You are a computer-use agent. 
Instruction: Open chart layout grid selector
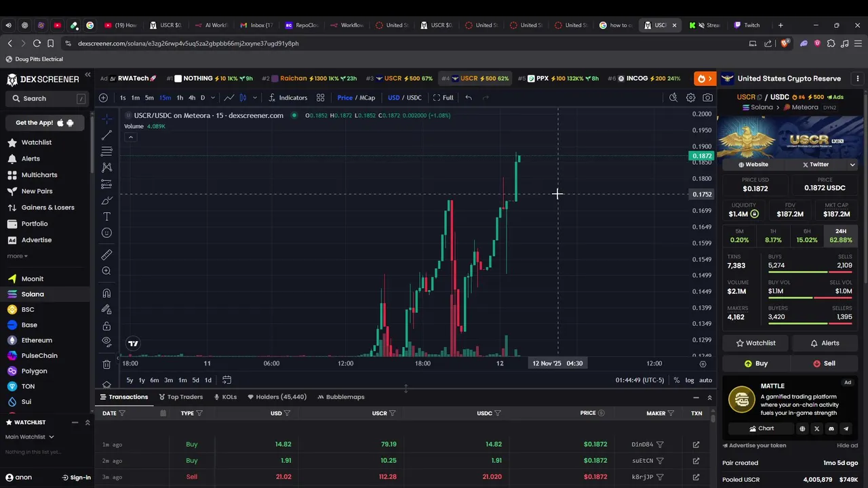(320, 98)
